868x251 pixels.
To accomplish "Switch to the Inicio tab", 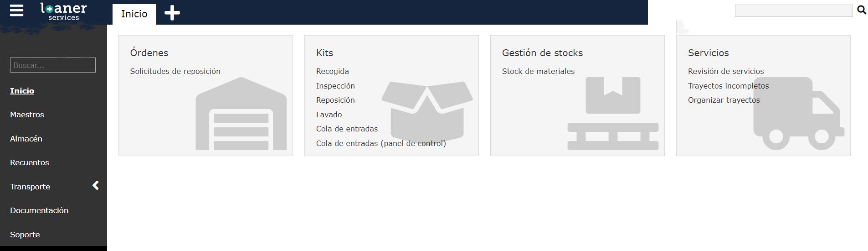I will tap(134, 14).
